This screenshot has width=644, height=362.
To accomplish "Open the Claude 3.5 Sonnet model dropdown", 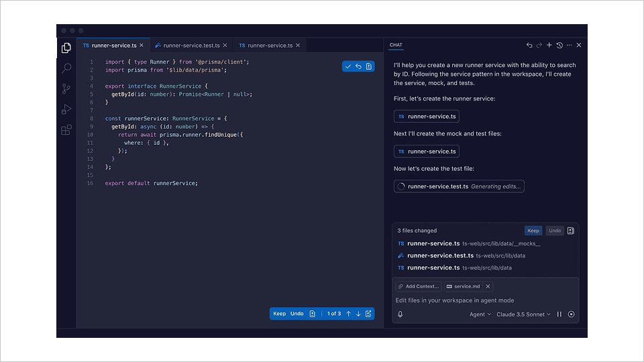I will coord(523,314).
